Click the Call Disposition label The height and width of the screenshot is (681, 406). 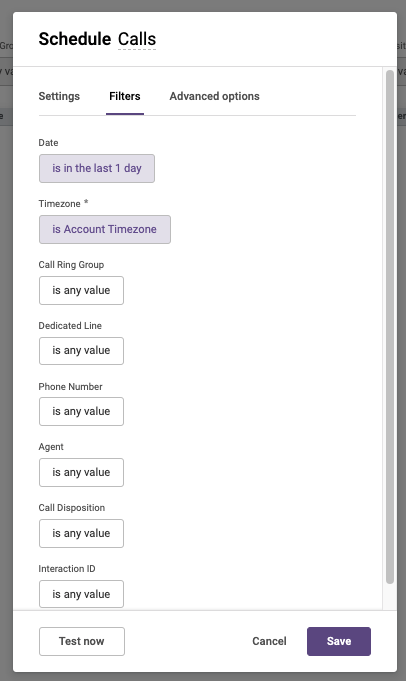pyautogui.click(x=72, y=508)
